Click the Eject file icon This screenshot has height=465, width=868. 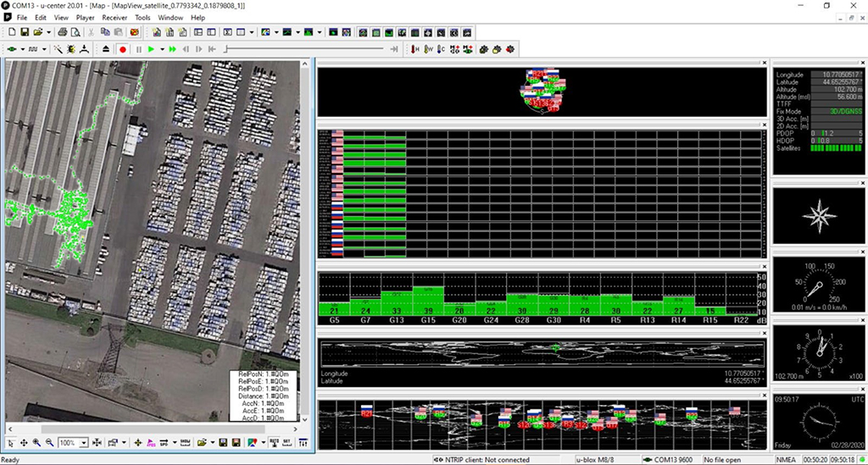click(x=106, y=50)
